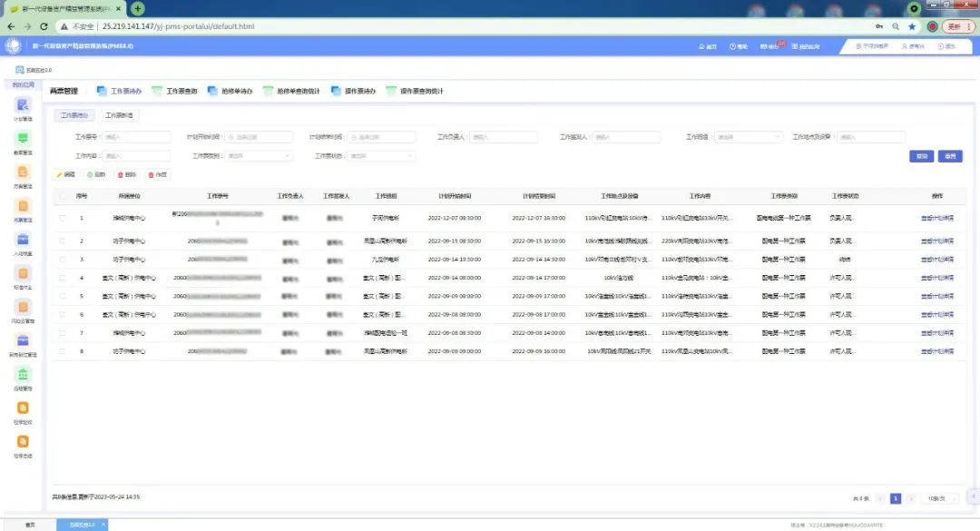This screenshot has height=531, width=980.
Task: Click the first sidebar icon under 我的应用
Action: pos(23,106)
